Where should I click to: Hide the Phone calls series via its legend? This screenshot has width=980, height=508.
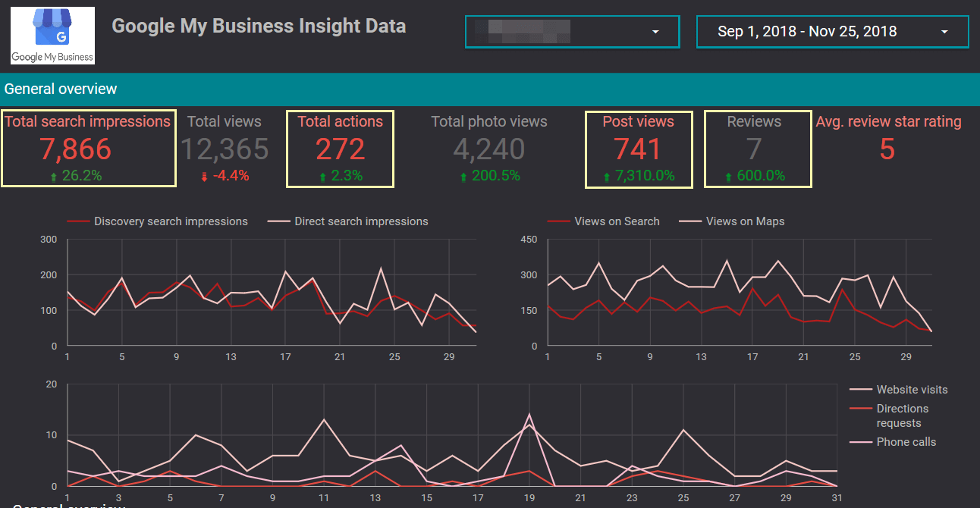[x=907, y=441]
